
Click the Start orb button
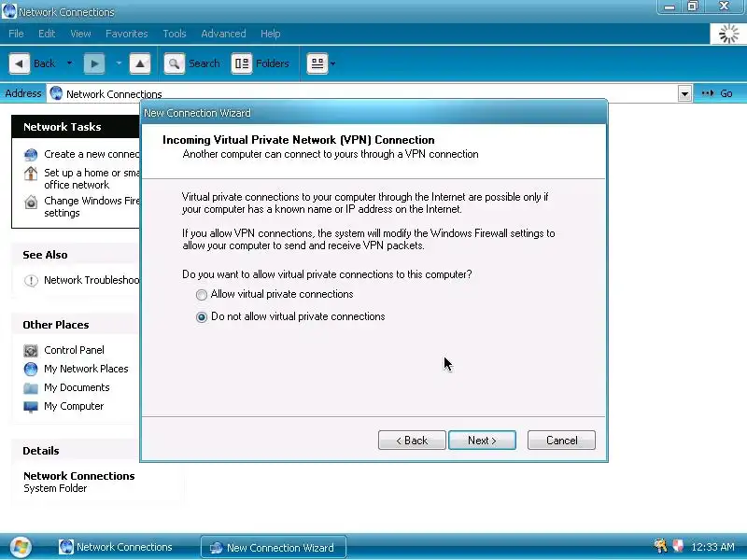21,547
